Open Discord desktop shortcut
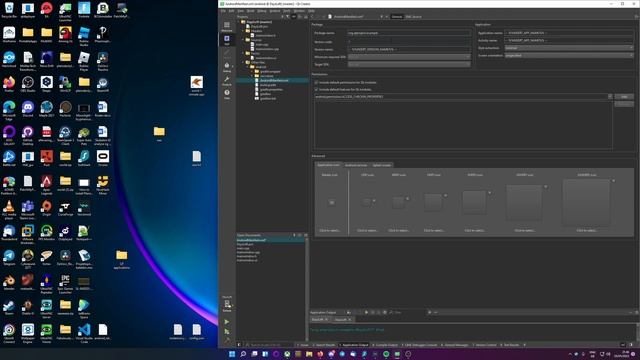 [28, 109]
